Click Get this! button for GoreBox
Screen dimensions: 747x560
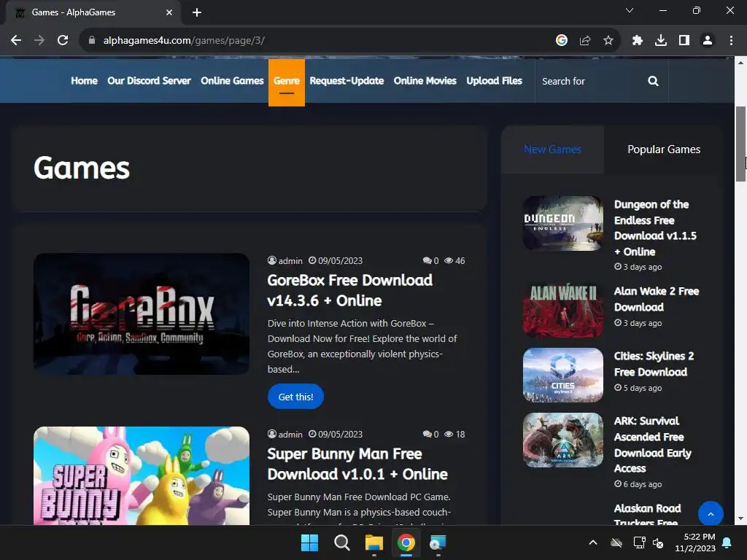click(x=296, y=397)
